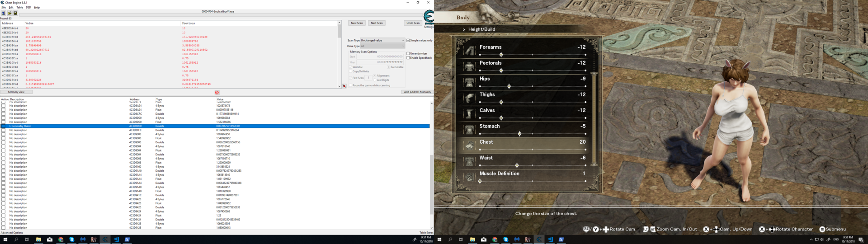Click the address table scroll-up arrow
This screenshot has width=868, height=244.
click(x=431, y=103)
